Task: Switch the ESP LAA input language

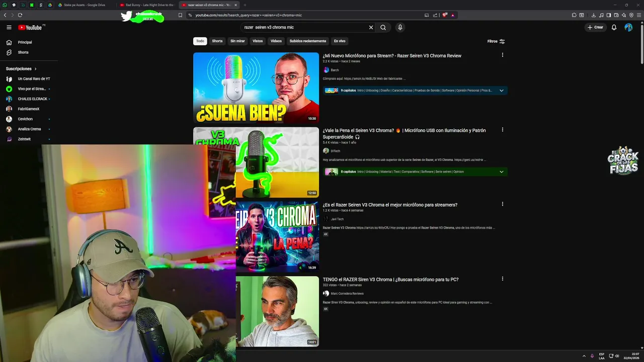Action: (602, 356)
